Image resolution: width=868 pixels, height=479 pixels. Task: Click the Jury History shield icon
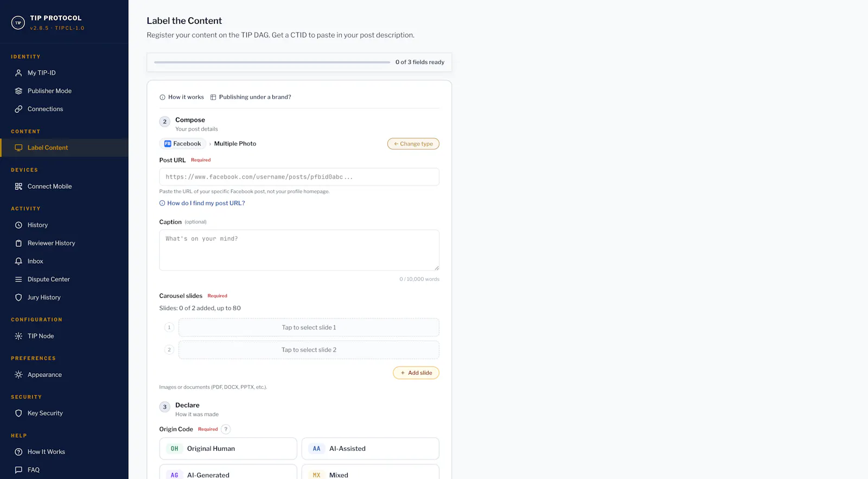pyautogui.click(x=18, y=298)
